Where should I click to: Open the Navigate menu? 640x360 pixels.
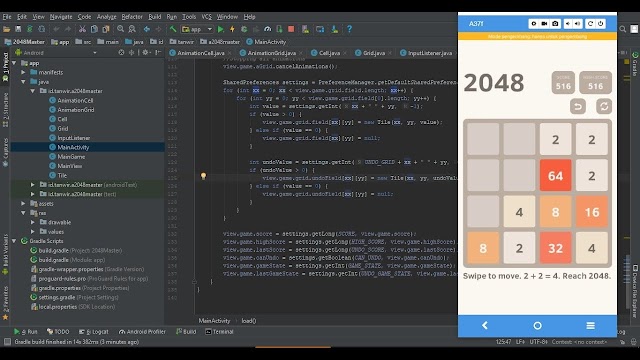(61, 17)
